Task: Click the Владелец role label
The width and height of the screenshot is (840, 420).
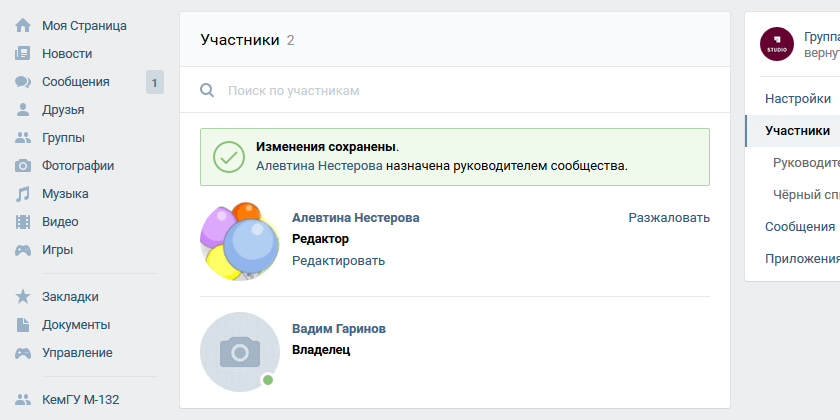Action: 321,350
